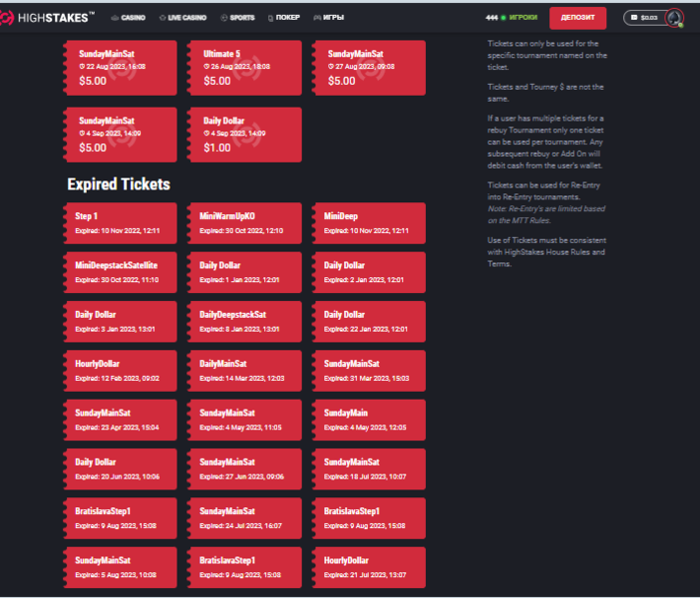Click the expired MiniDeepstackSatellite ticket
Image resolution: width=700 pixels, height=598 pixels.
pyautogui.click(x=120, y=272)
